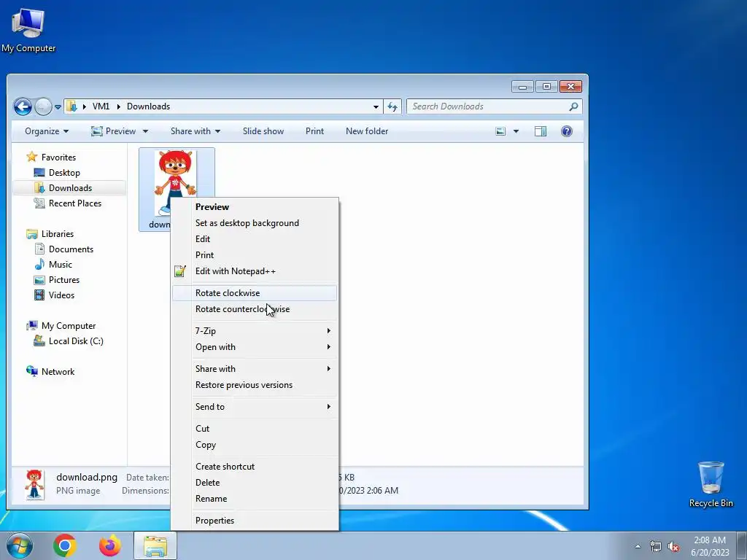Click the Back navigation arrow

point(23,106)
